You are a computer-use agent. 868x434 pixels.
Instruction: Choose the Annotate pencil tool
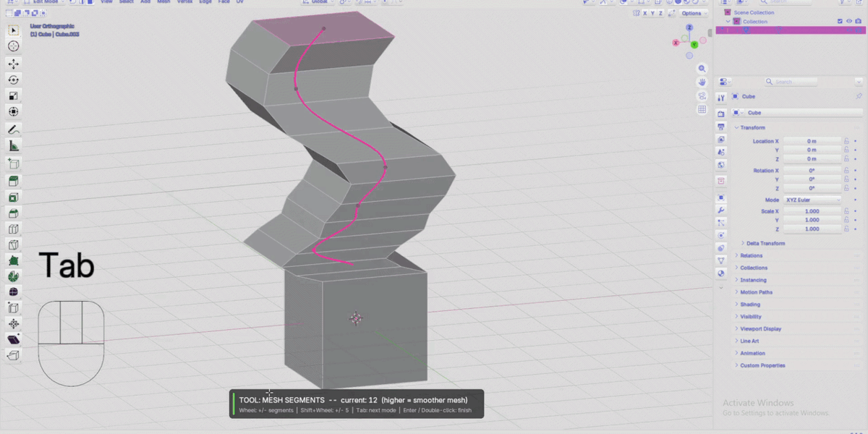click(13, 129)
